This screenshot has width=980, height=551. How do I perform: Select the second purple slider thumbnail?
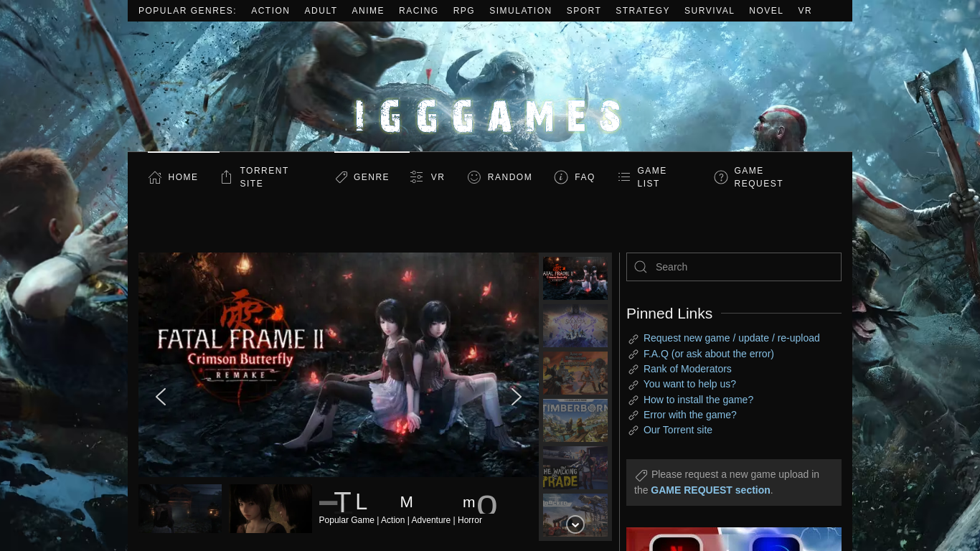[575, 325]
